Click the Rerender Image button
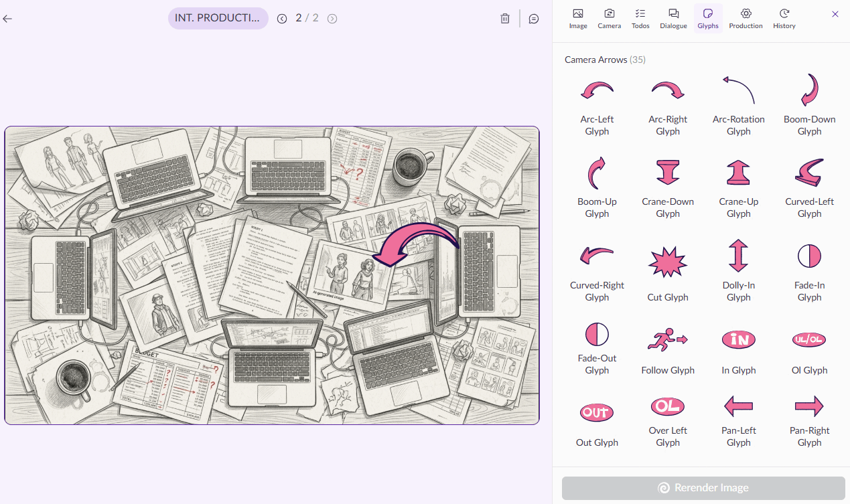Screen dimensions: 850x504 (x=703, y=488)
